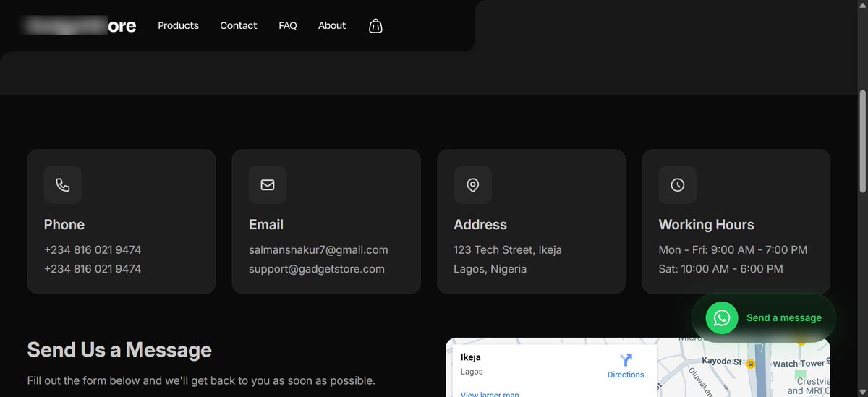This screenshot has height=397, width=868.
Task: Click the envelope icon in Email card
Action: coord(268,185)
